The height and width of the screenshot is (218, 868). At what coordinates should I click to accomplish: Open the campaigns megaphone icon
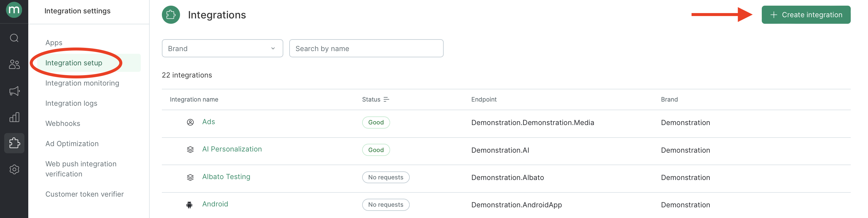coord(14,91)
